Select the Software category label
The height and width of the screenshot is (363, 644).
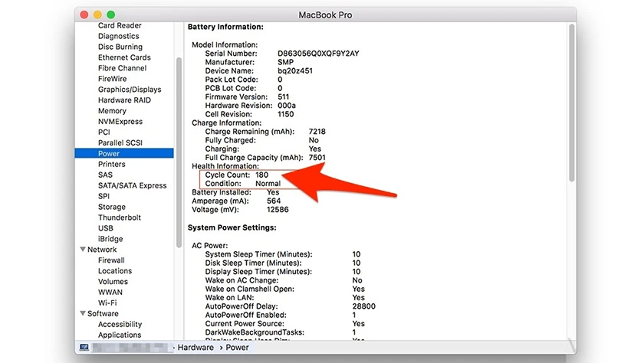[103, 313]
